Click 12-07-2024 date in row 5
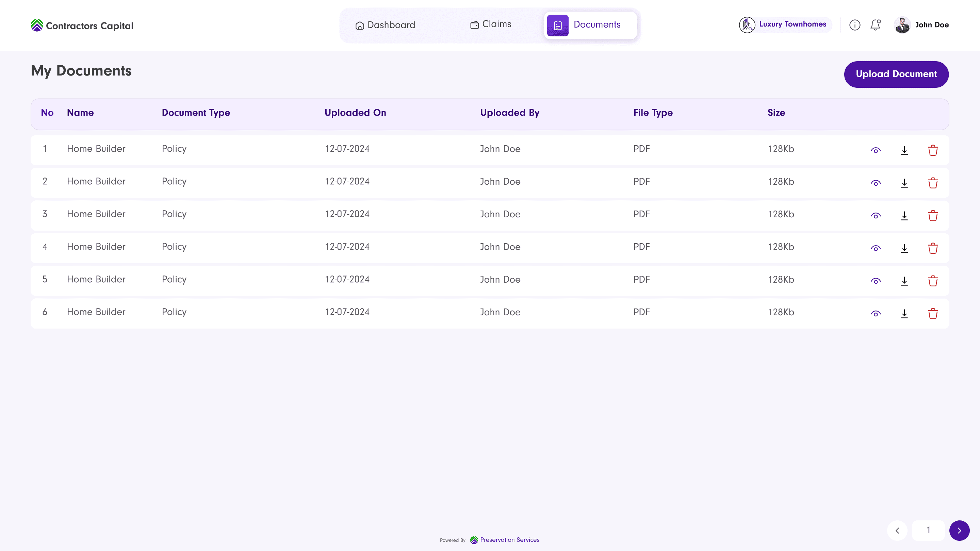This screenshot has width=980, height=551. (347, 280)
